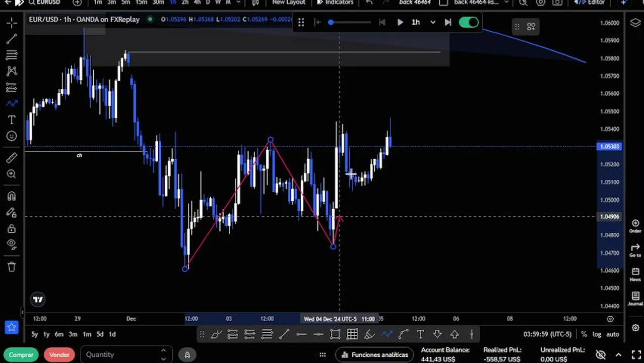Open the emoji icons tool
This screenshot has width=644, height=363.
point(12,136)
